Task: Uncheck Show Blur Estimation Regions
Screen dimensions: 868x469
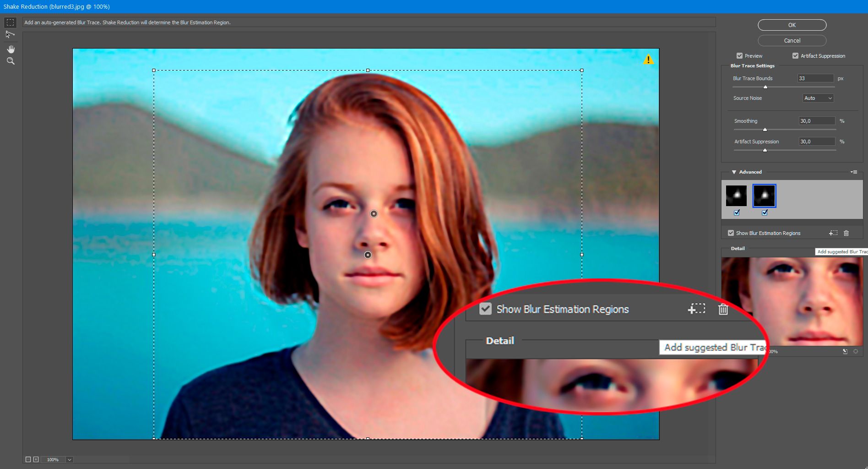Action: coord(731,233)
